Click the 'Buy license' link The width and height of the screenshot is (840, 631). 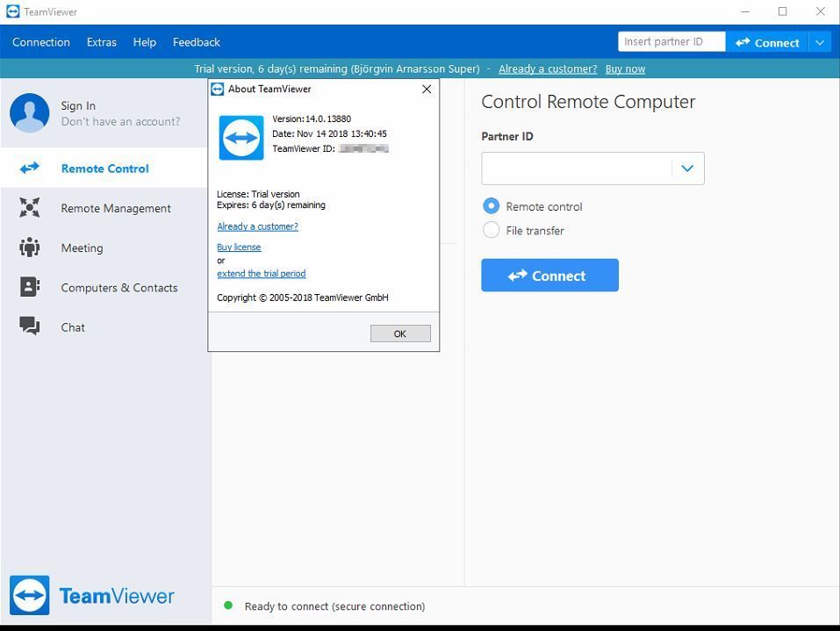coord(239,247)
